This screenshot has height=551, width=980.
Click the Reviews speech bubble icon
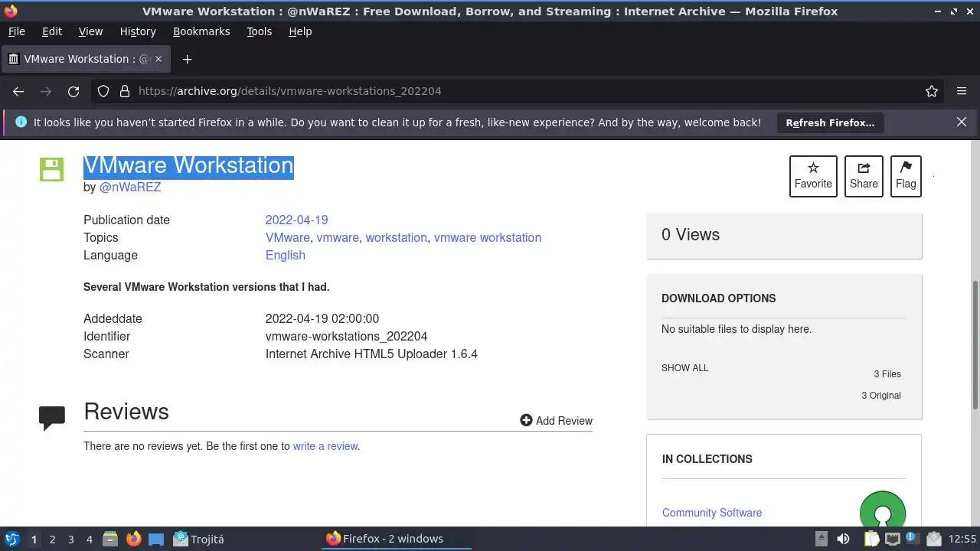click(x=52, y=418)
